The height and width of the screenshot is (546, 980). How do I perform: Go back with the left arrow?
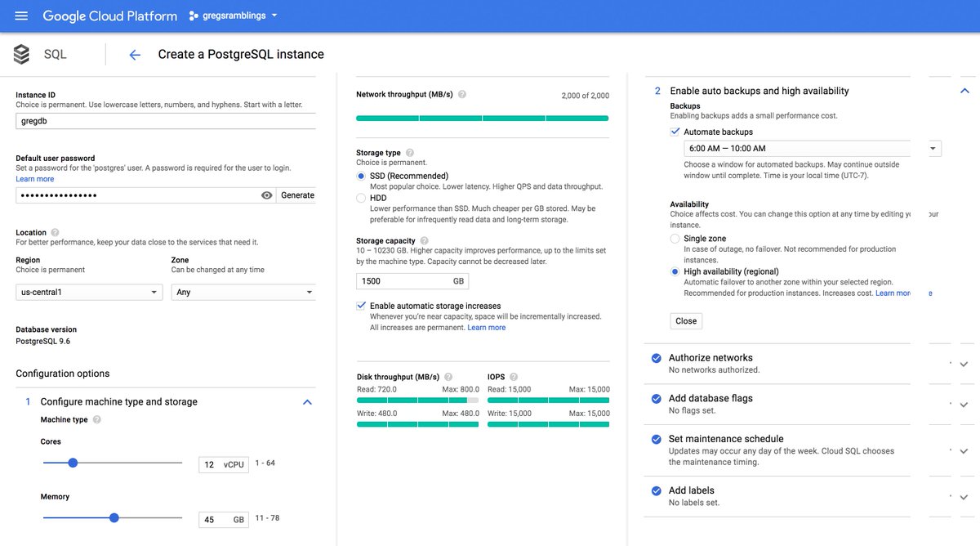pyautogui.click(x=135, y=55)
